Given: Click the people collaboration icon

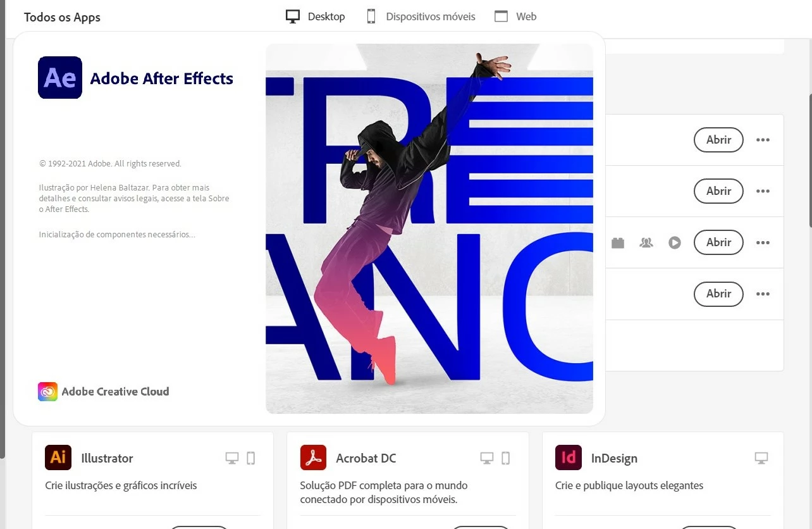Looking at the screenshot, I should [x=646, y=242].
